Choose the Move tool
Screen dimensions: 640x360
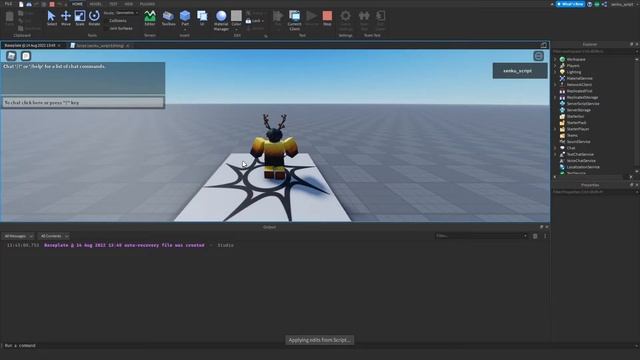(x=66, y=18)
